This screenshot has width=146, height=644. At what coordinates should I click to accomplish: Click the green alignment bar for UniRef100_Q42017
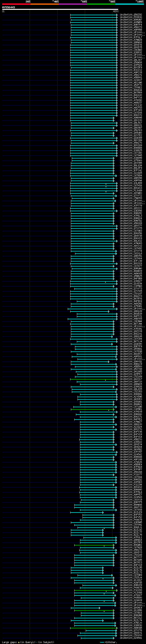pyautogui.click(x=94, y=379)
